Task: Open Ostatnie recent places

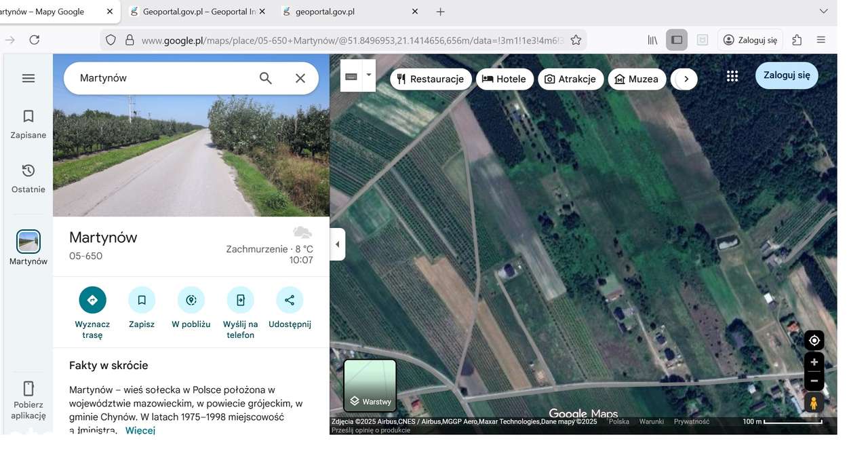Action: tap(28, 178)
